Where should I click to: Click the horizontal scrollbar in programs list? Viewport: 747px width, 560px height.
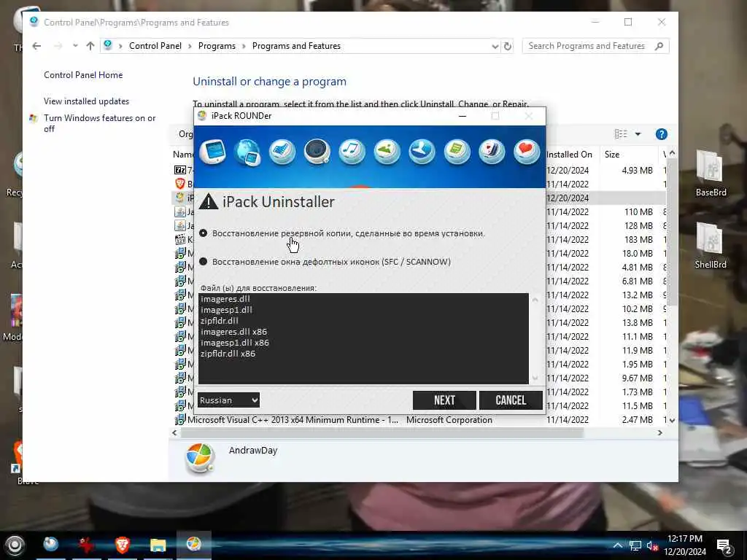point(382,433)
